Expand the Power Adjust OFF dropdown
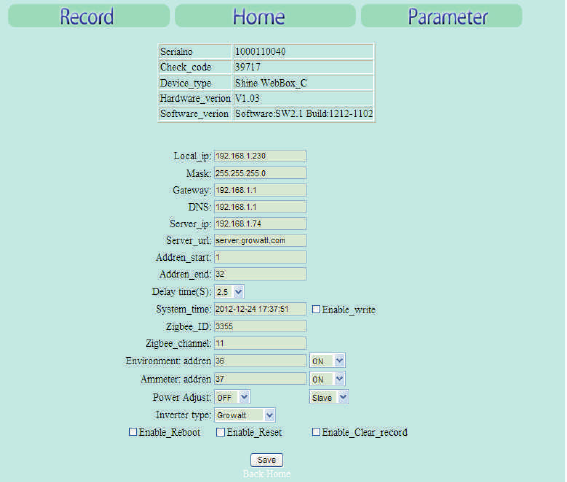The image size is (567, 482). [x=232, y=397]
